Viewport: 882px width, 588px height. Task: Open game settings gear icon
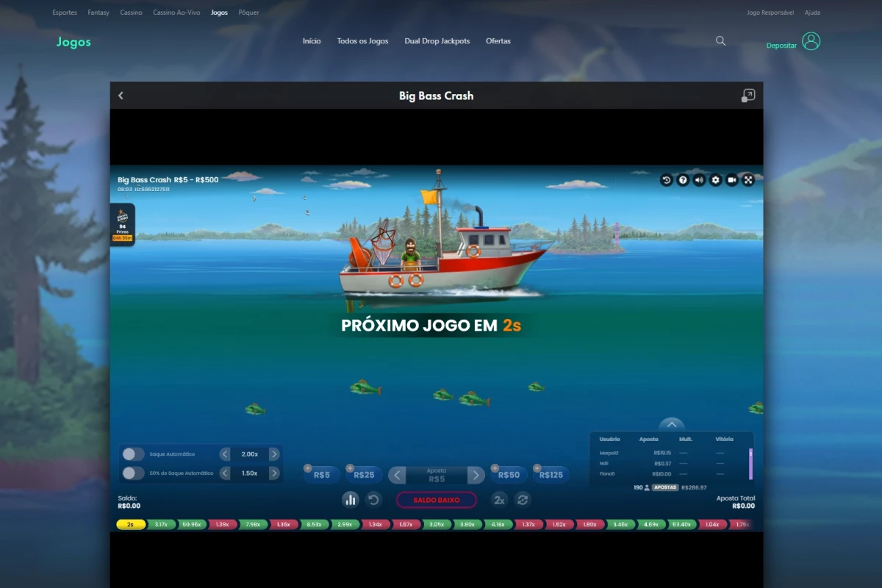(715, 180)
